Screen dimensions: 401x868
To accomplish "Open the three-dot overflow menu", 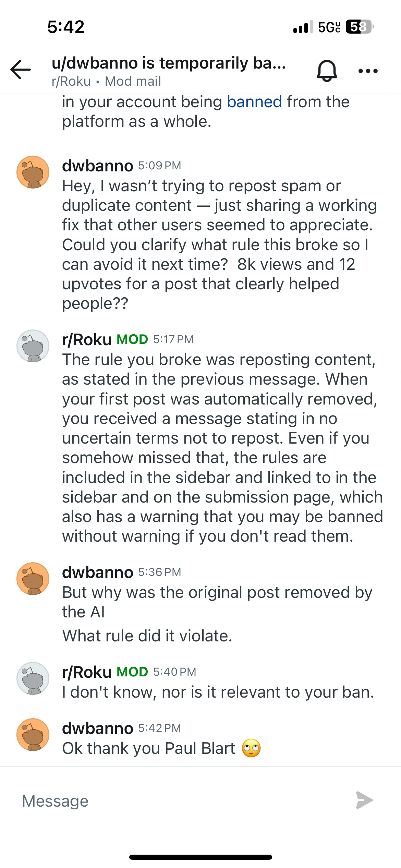I will tap(367, 70).
